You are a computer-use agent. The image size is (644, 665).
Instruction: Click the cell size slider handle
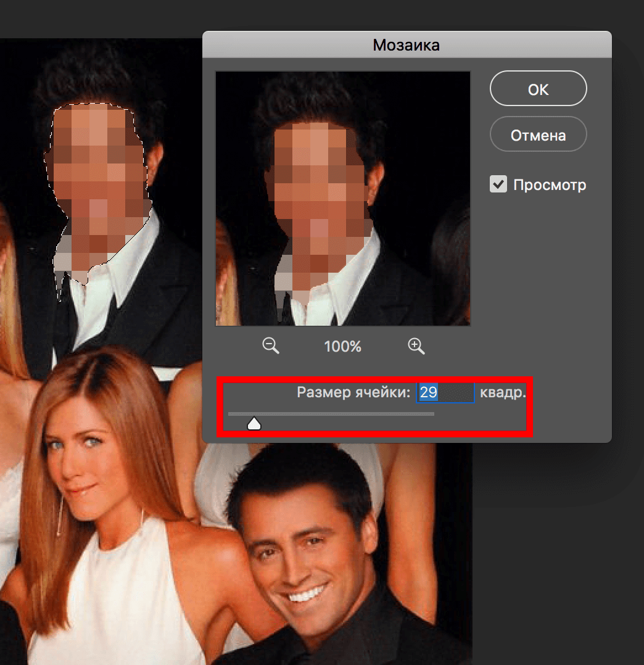tap(254, 423)
